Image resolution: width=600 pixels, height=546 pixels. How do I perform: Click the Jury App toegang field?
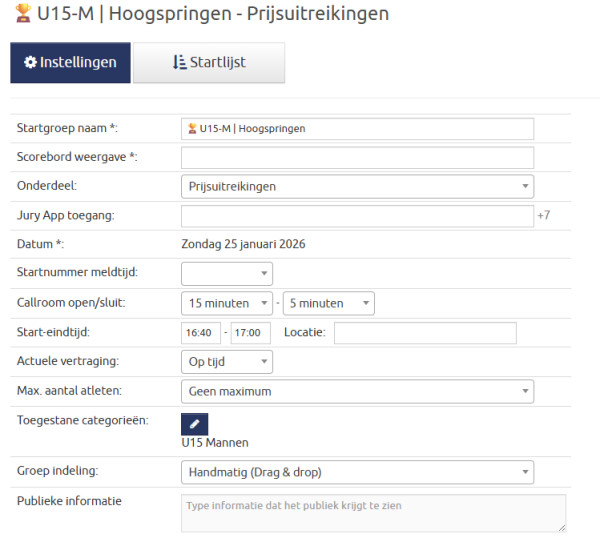(x=357, y=216)
